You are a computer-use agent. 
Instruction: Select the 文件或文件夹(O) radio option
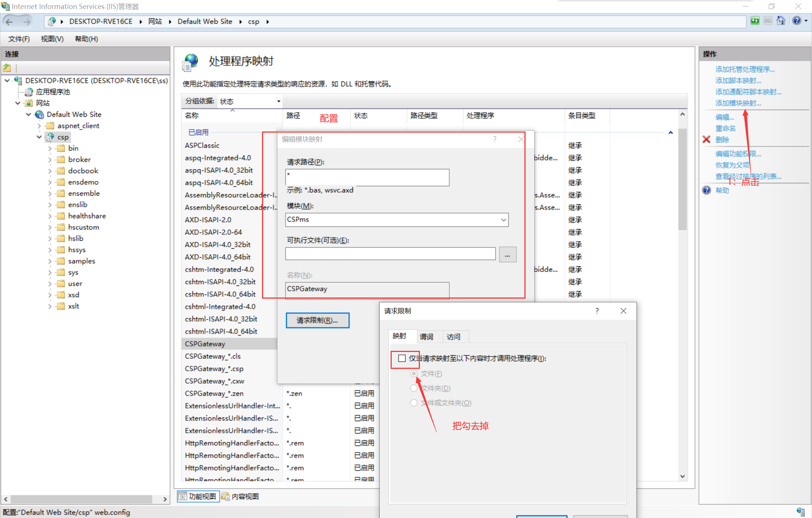(x=414, y=403)
